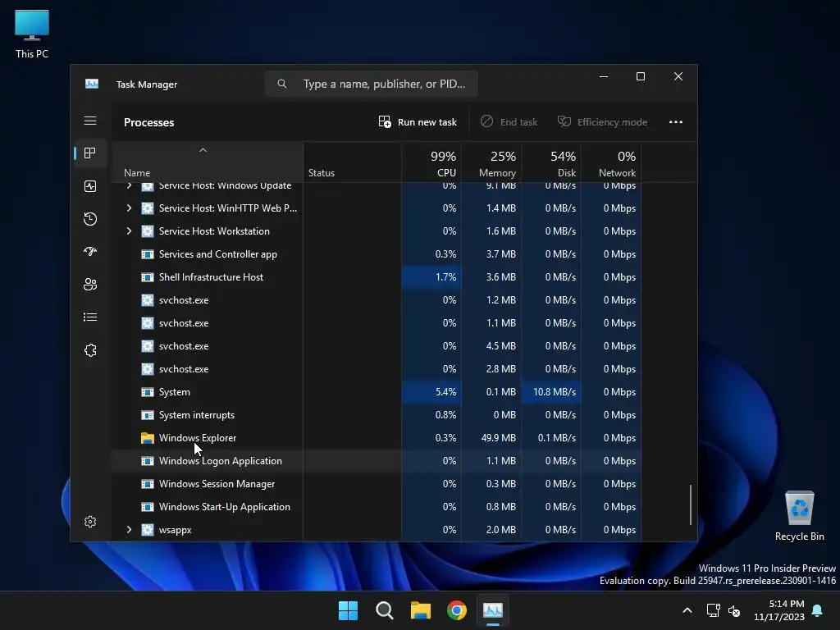Click the 10.8 MB/s disk value

coord(552,392)
